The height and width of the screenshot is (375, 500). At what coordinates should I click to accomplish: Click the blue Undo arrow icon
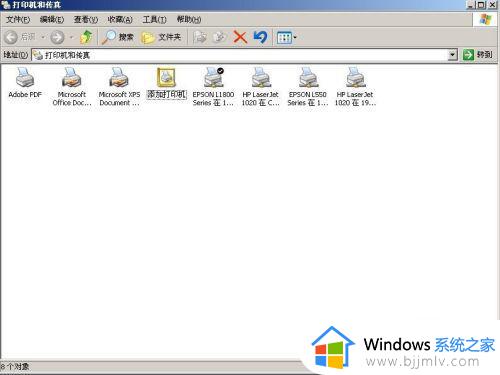[x=260, y=37]
